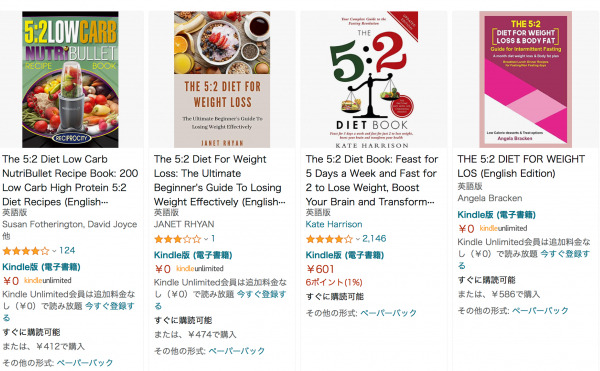
Task: Open 'THE 5:2 DIET FOR WEIGHT LOS' title
Action: tap(521, 166)
